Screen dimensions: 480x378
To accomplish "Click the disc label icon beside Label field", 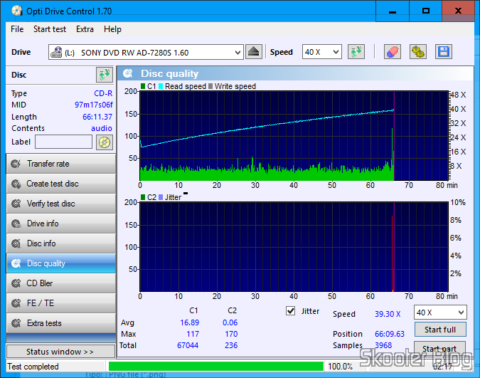I will pos(104,142).
